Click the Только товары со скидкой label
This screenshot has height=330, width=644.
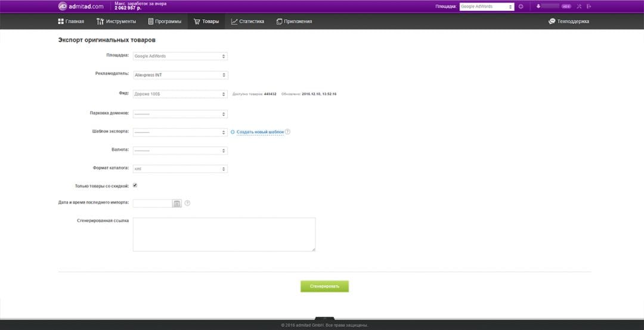[x=102, y=186]
